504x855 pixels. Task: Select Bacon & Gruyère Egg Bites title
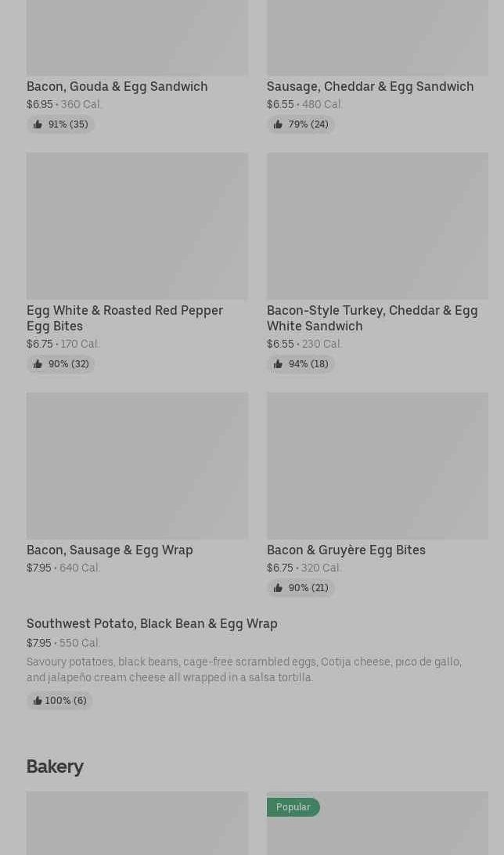pyautogui.click(x=346, y=550)
